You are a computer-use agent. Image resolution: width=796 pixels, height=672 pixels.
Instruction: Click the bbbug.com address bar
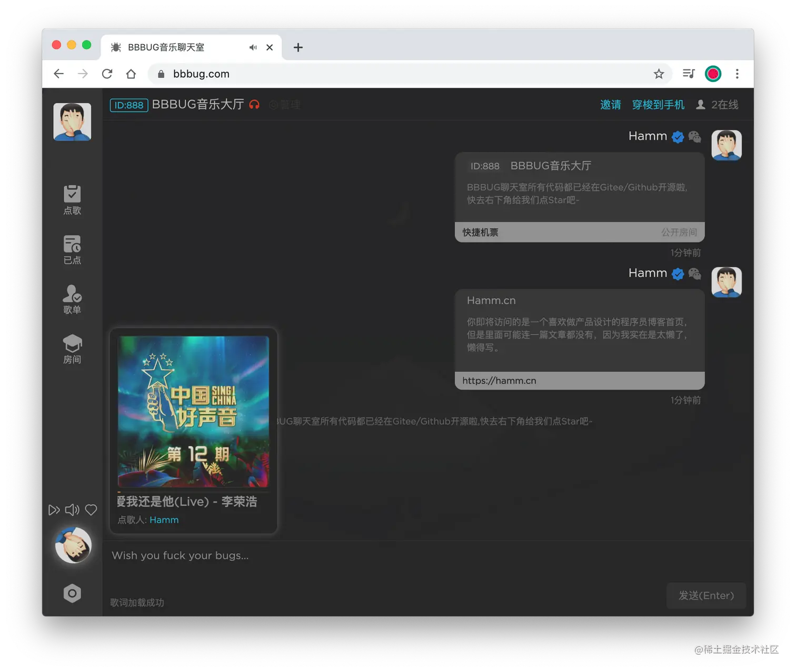[x=411, y=74]
